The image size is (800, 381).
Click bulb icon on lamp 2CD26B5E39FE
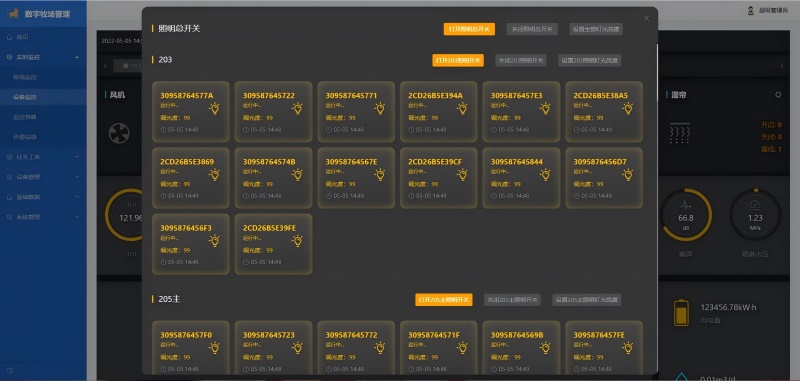tap(297, 241)
